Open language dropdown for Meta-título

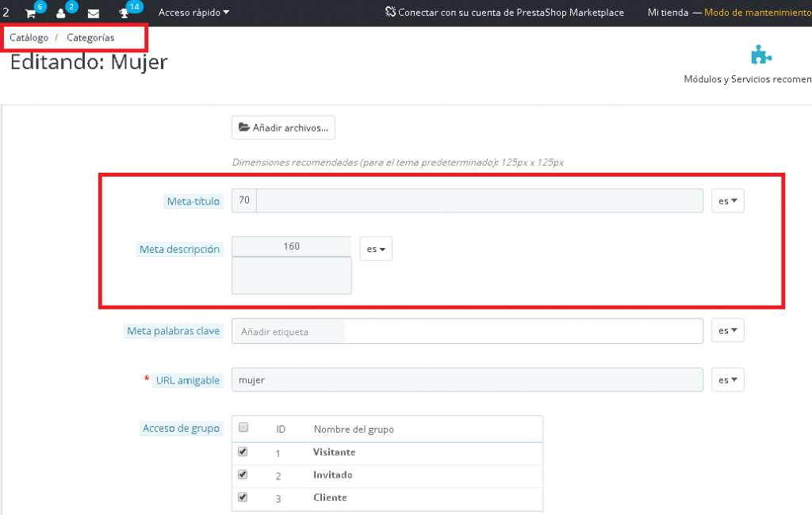pos(727,201)
